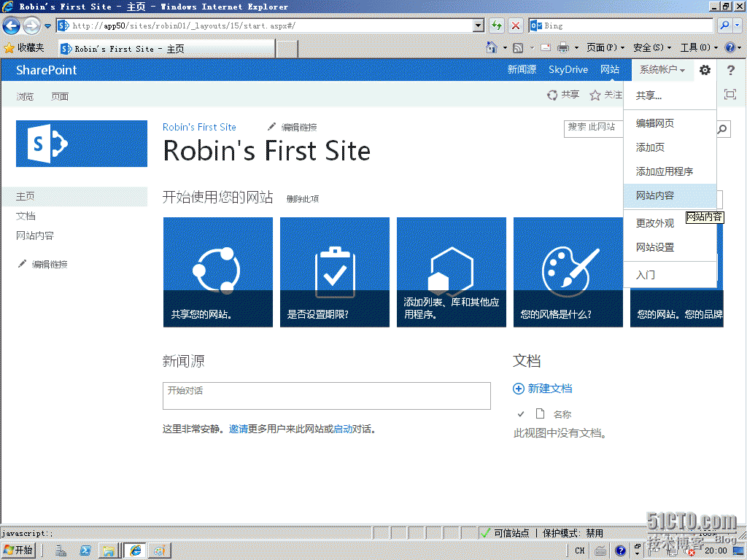Open 网站内容 in the left navigation
Screen dimensions: 747x560
click(35, 236)
